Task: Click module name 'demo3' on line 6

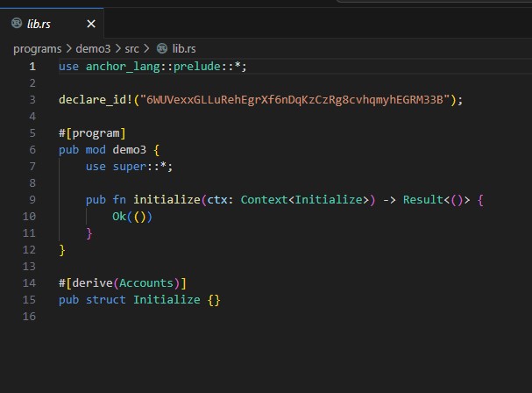Action: (129, 150)
